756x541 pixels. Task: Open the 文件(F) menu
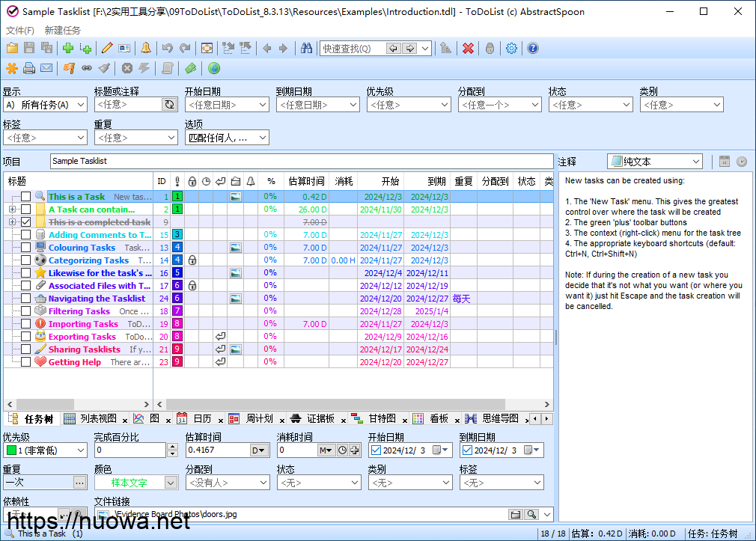click(x=19, y=31)
